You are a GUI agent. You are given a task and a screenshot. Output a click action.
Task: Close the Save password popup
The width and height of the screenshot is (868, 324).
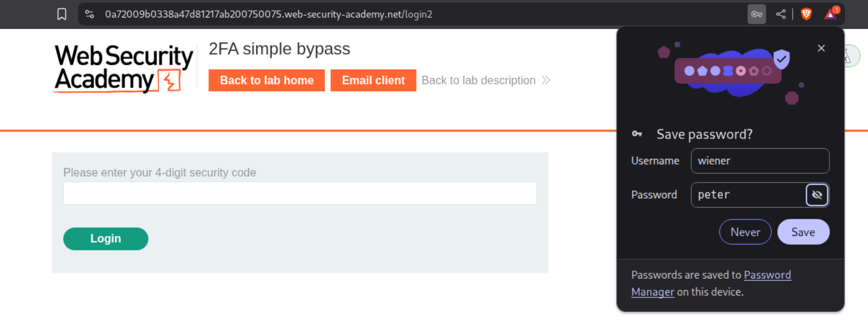[x=821, y=48]
